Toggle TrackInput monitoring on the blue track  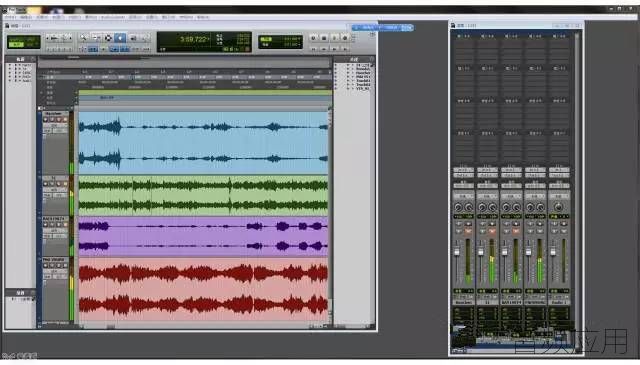[52, 120]
